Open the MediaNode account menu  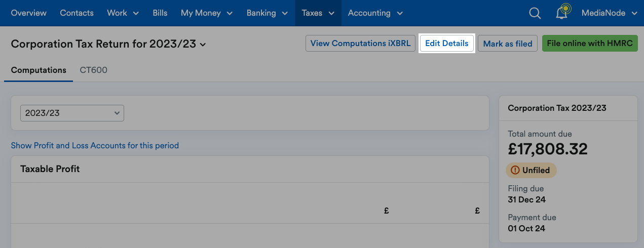pyautogui.click(x=609, y=13)
